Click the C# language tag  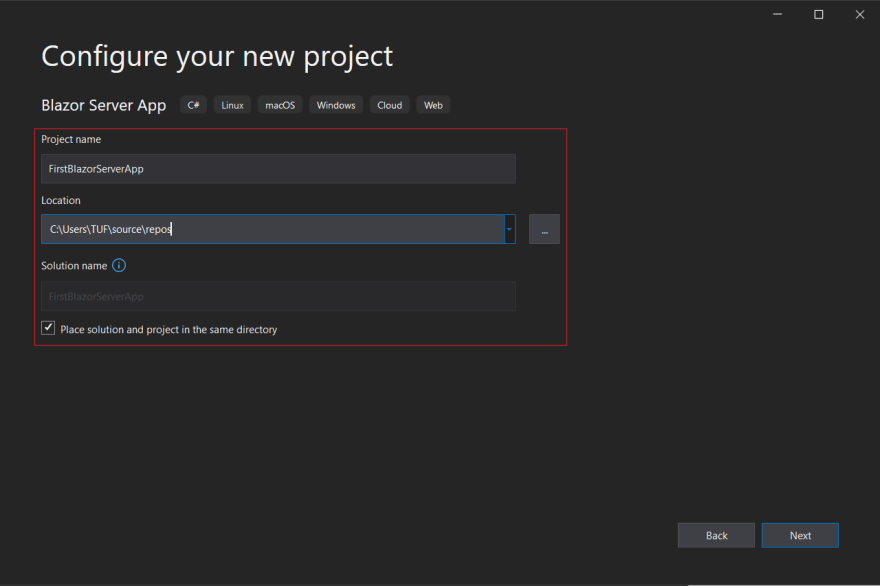point(194,105)
